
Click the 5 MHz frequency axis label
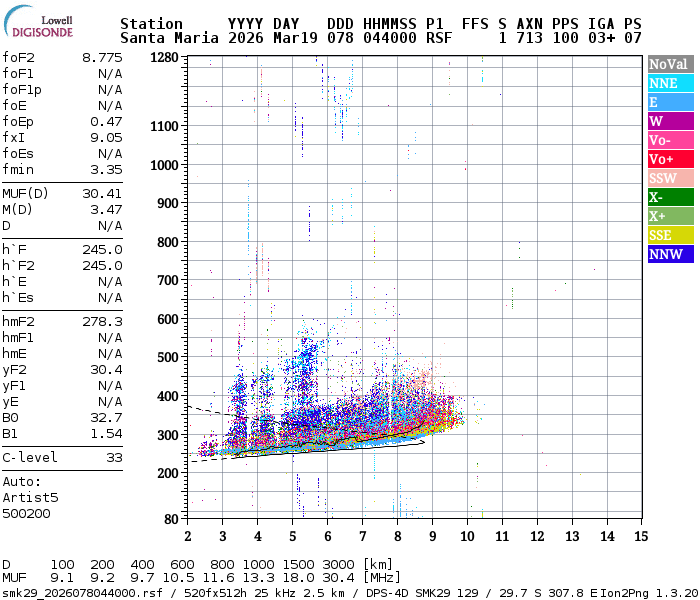(x=293, y=536)
